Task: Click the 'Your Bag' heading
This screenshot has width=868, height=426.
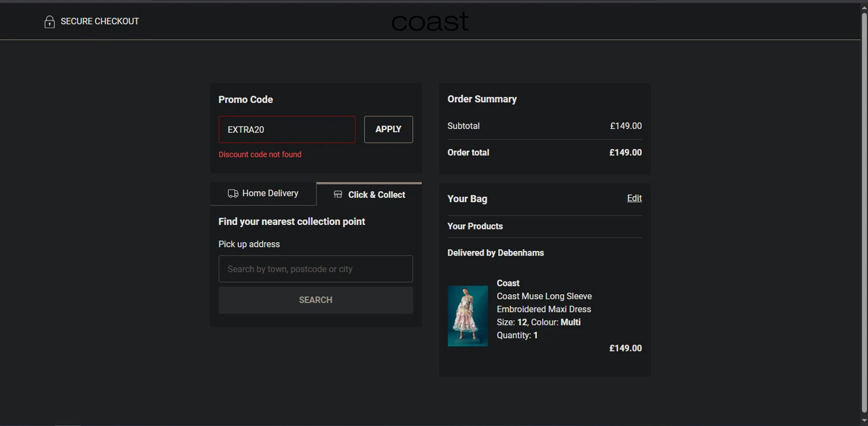Action: 467,199
